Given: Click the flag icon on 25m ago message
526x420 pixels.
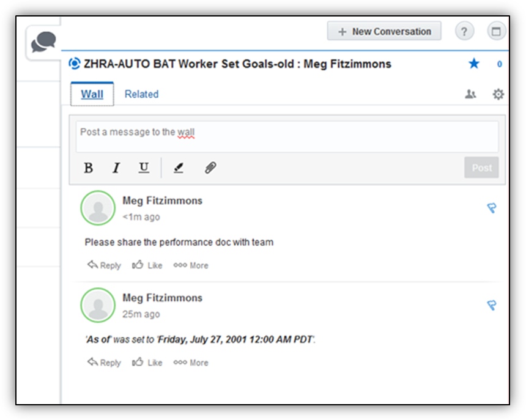Looking at the screenshot, I should tap(491, 305).
